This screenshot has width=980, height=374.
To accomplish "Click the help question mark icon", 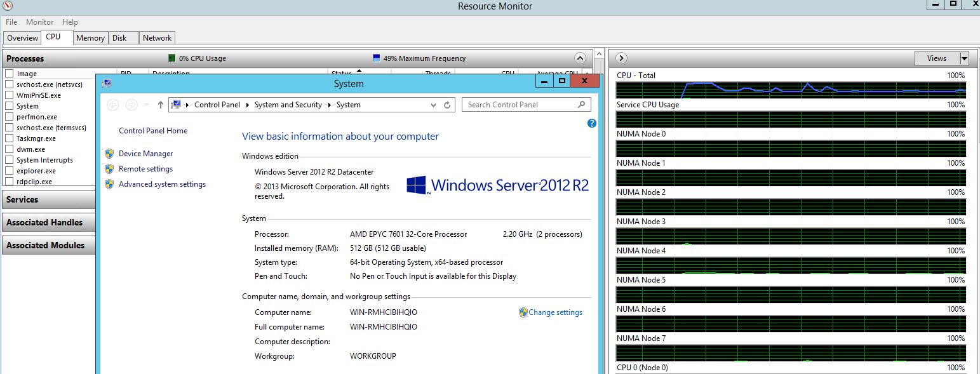I will pos(592,123).
